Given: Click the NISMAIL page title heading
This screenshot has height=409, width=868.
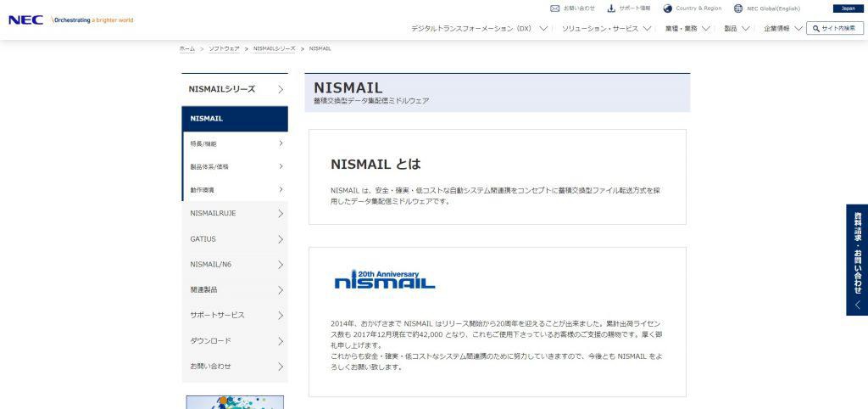Looking at the screenshot, I should click(x=348, y=87).
